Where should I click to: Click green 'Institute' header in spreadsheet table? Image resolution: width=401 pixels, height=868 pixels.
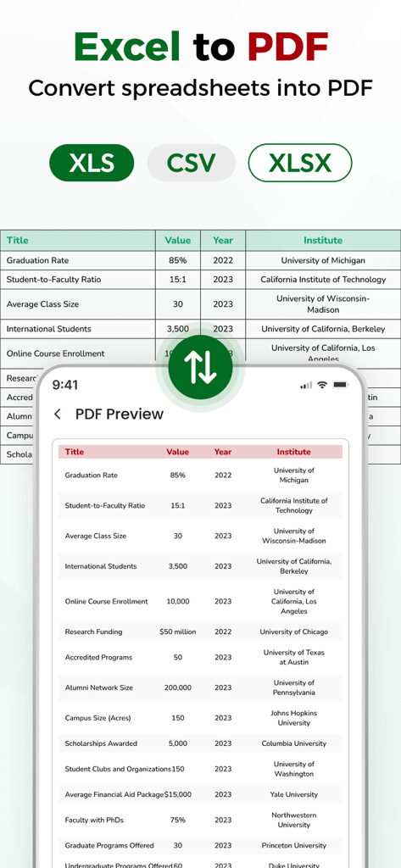[x=323, y=240]
